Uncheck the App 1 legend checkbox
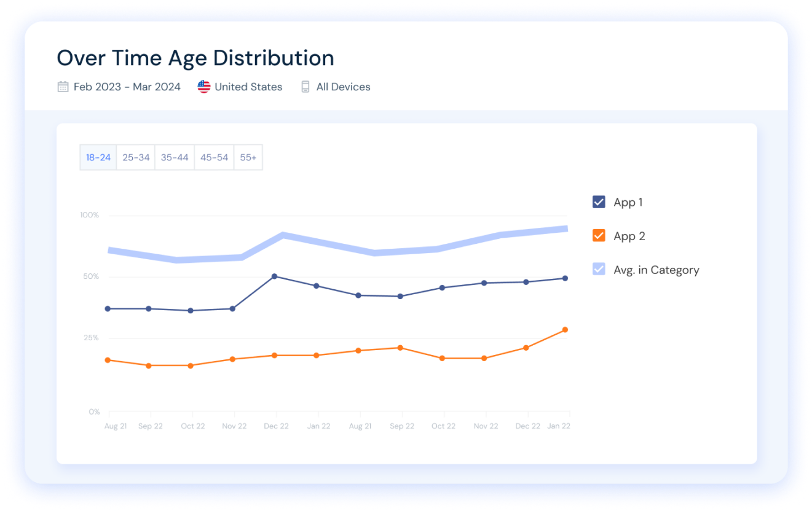The width and height of the screenshot is (812, 511). [x=599, y=201]
